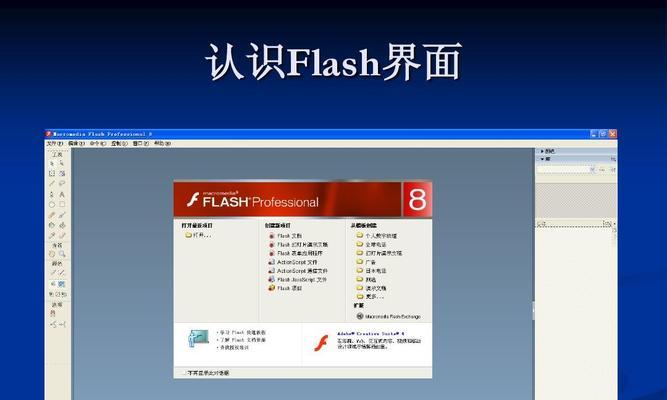Select the Subselection tool
This screenshot has width=667, height=400.
pos(62,163)
